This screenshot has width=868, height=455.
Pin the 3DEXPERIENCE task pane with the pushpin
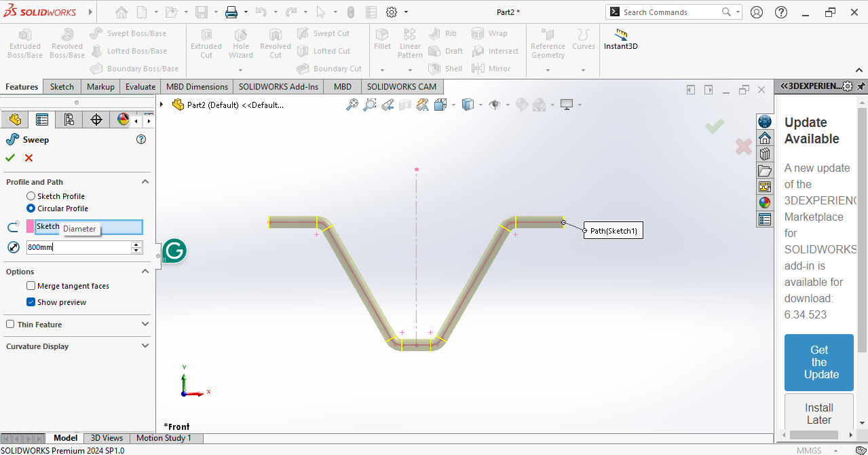pyautogui.click(x=861, y=86)
